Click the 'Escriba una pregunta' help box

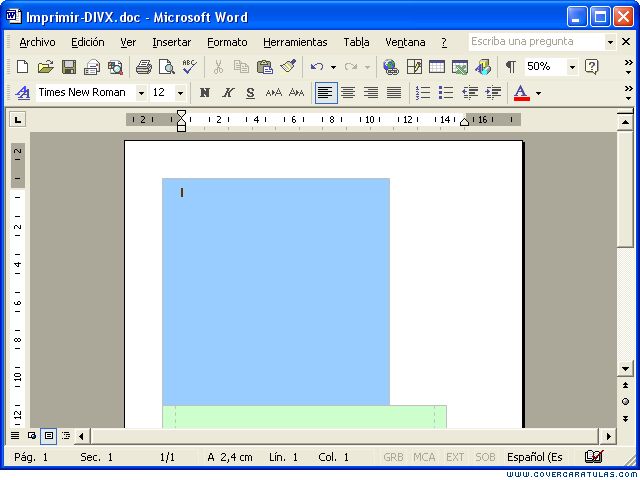(x=536, y=42)
